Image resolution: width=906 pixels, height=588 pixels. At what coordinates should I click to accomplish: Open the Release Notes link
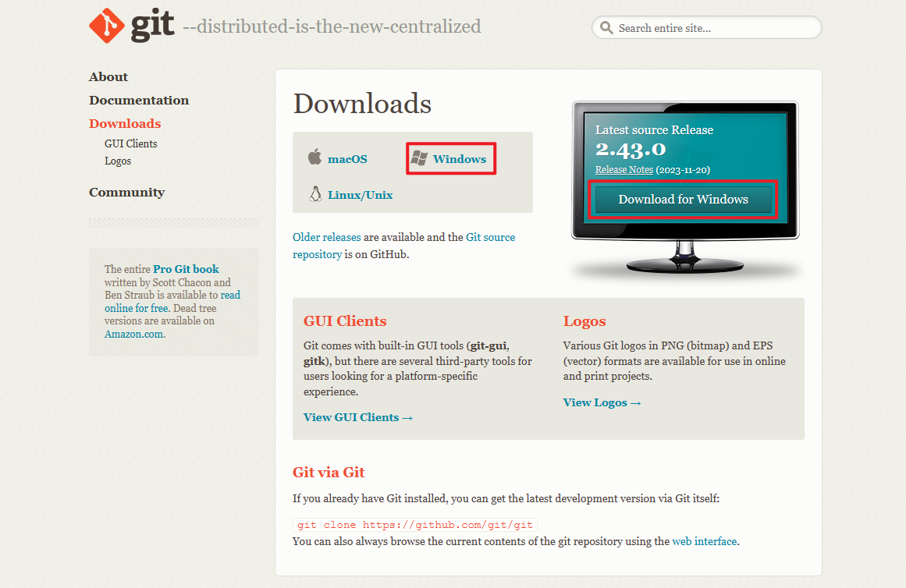[x=624, y=169]
